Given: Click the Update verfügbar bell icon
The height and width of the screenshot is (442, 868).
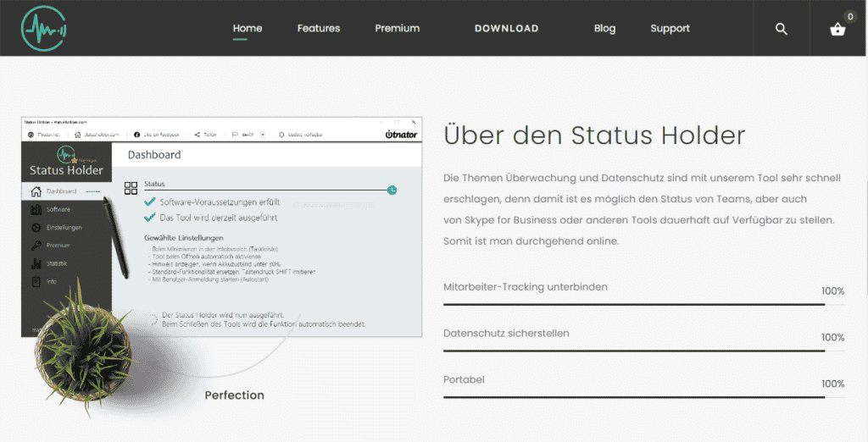Looking at the screenshot, I should pyautogui.click(x=281, y=135).
